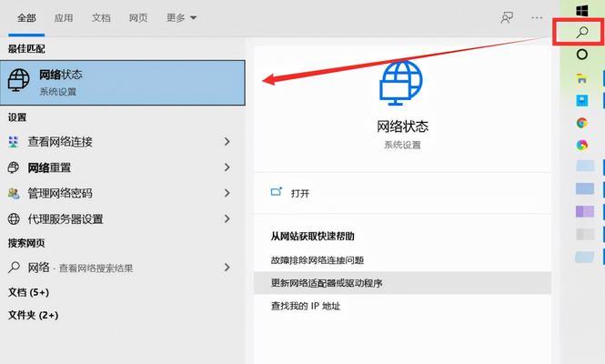Screen dimensions: 605x364
Task: Click the 网络重置 globe icon
Action: 14,167
